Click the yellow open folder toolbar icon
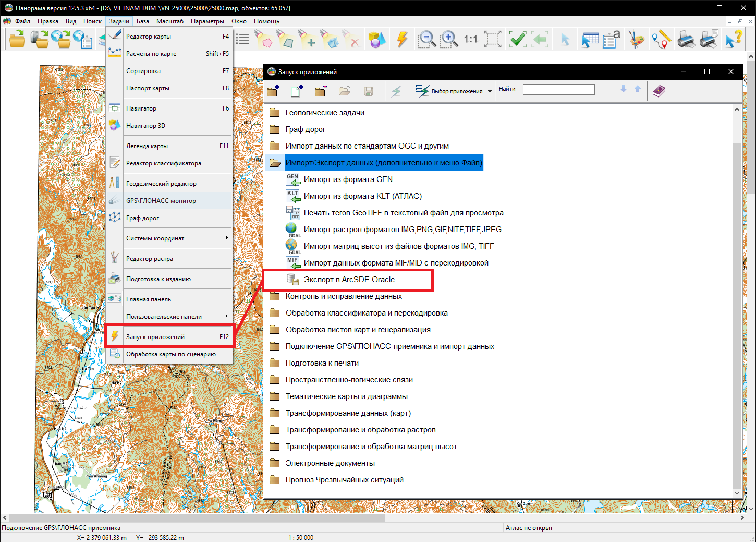Viewport: 756px width, 543px height. (x=17, y=39)
